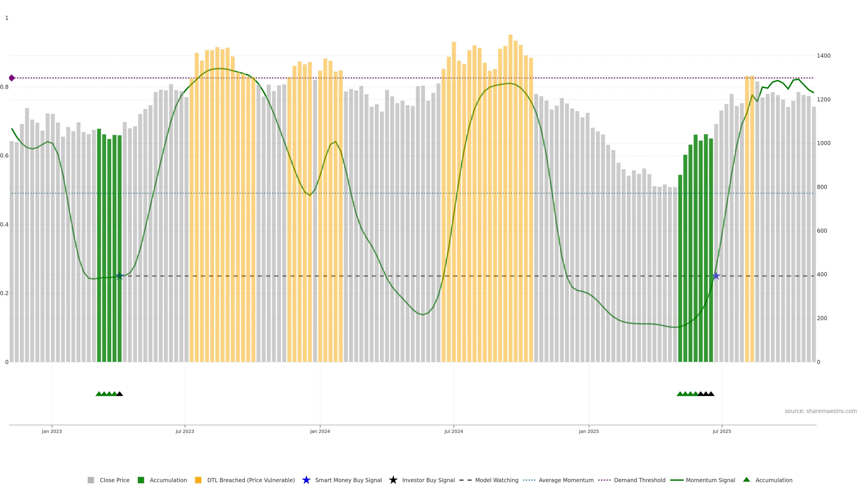Click the Jan 2024 axis label
This screenshot has height=488, width=868.
(x=320, y=432)
